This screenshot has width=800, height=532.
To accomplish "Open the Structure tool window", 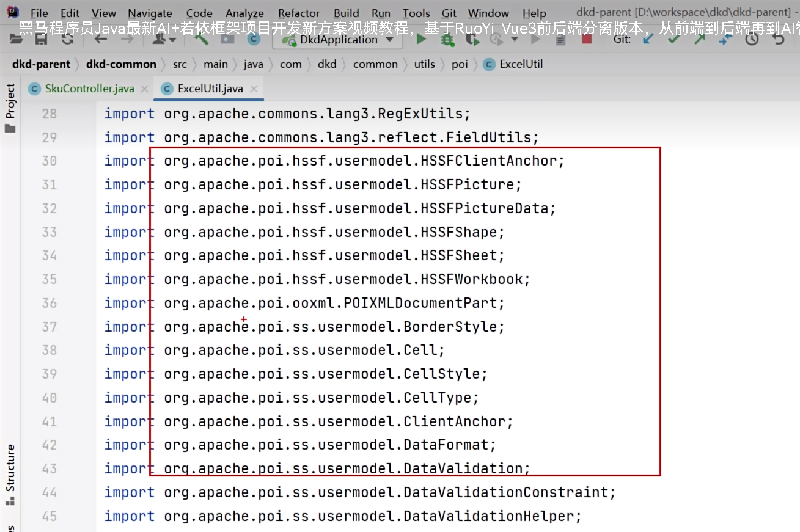I will (10, 475).
